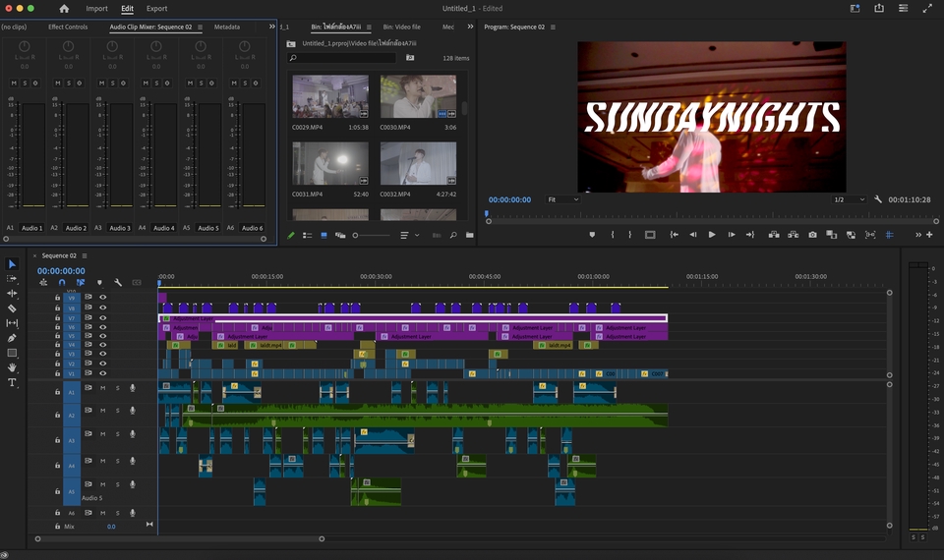This screenshot has height=560, width=944.
Task: Open bin Sort Icons dropdown
Action: (409, 235)
